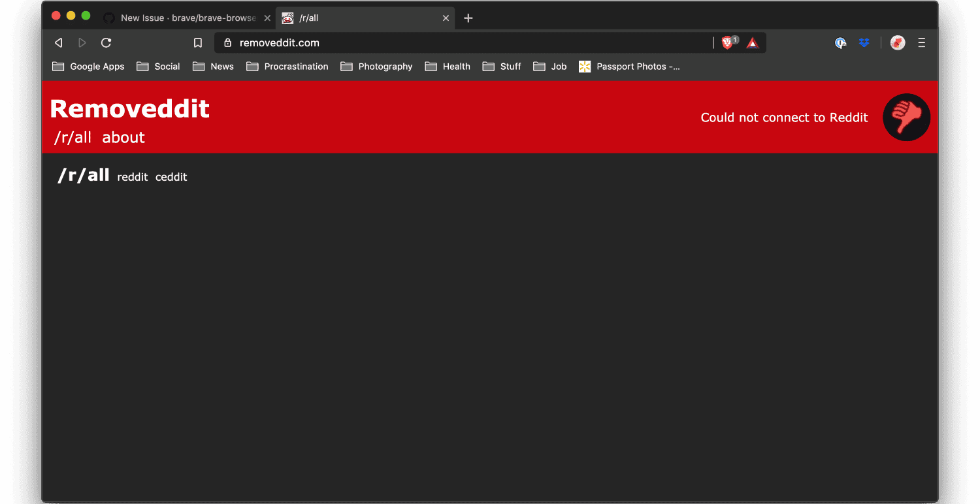Open the browser hamburger menu
980x504 pixels.
point(922,43)
